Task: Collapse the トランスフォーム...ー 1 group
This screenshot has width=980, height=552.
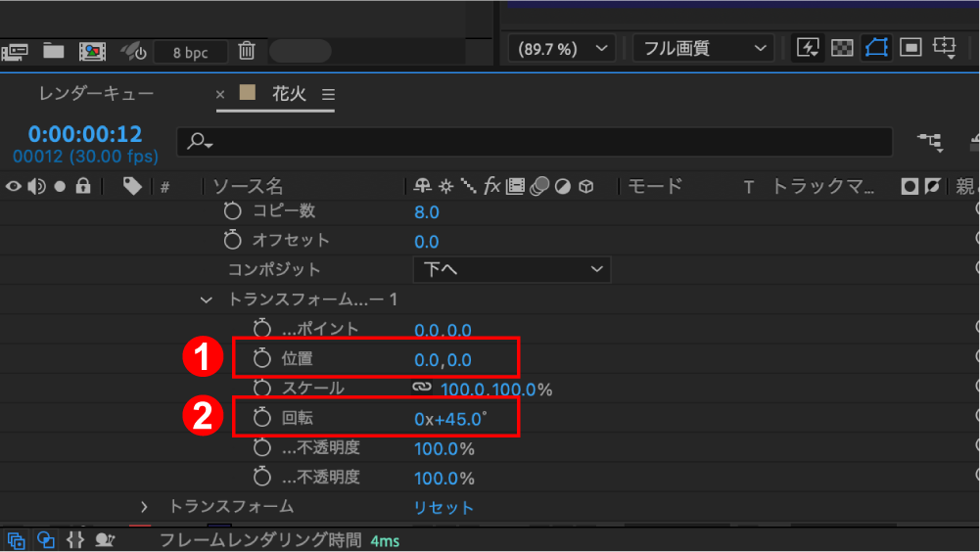Action: [206, 300]
